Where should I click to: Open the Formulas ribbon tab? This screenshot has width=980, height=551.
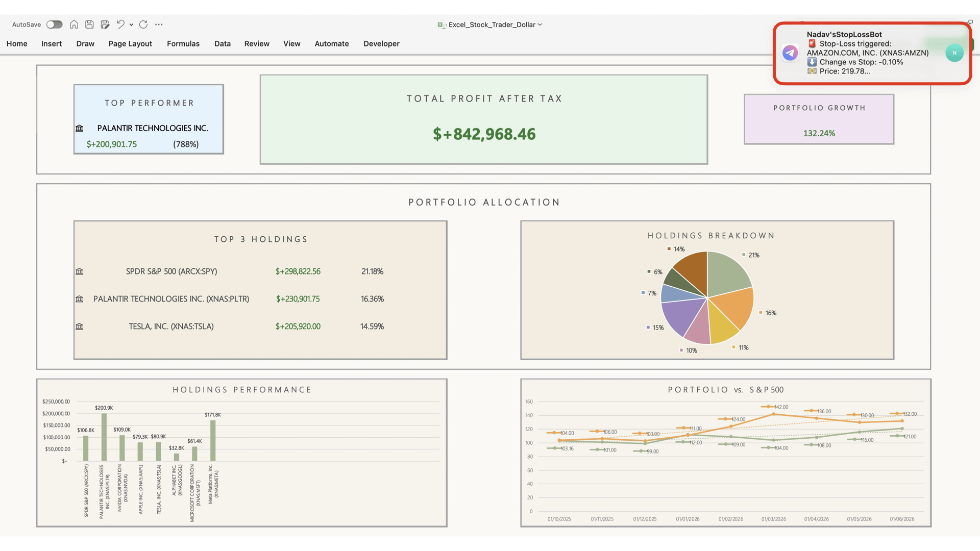pos(183,44)
